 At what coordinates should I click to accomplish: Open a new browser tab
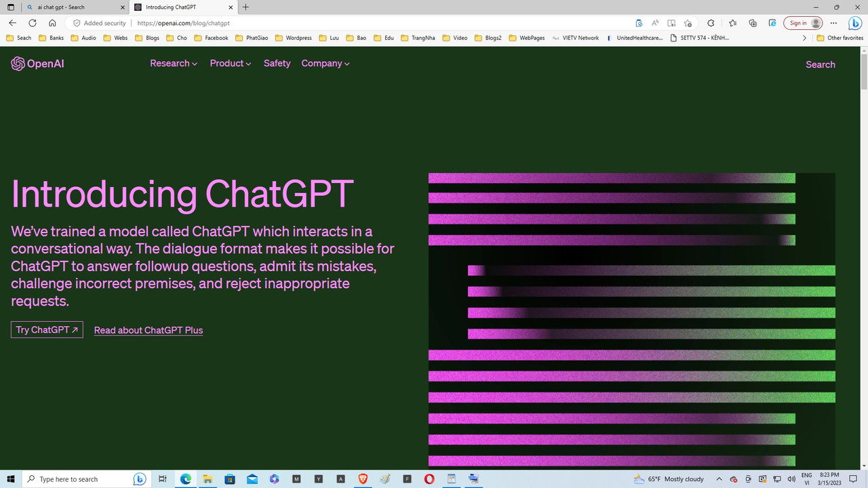[x=245, y=7]
